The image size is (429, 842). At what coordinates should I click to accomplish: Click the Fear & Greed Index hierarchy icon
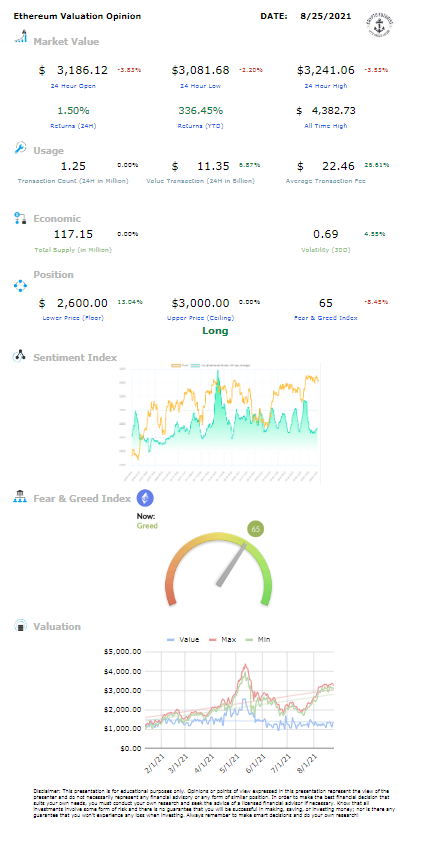[x=20, y=497]
